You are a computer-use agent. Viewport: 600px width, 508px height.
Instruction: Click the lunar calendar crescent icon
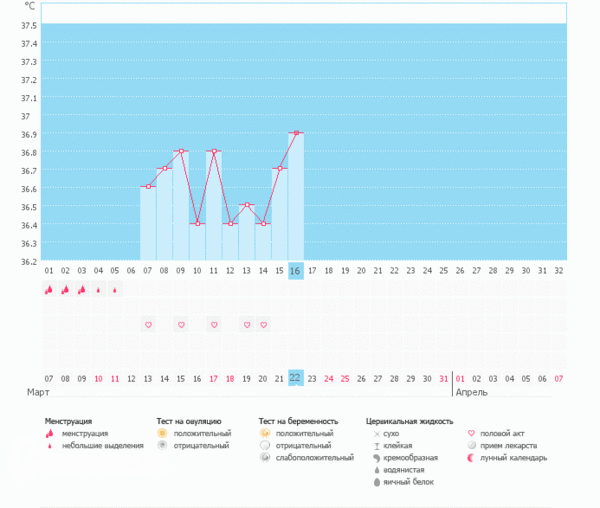[x=471, y=458]
